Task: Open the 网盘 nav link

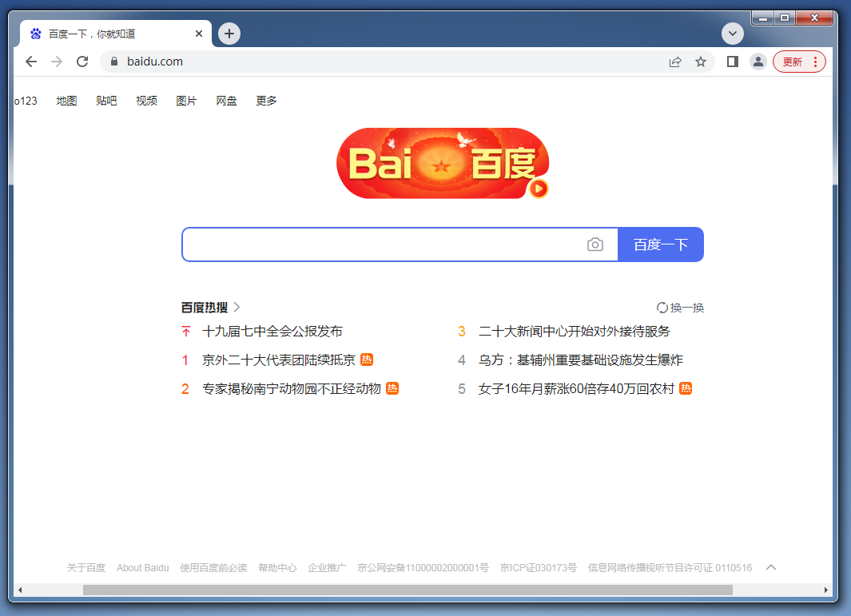Action: click(226, 101)
